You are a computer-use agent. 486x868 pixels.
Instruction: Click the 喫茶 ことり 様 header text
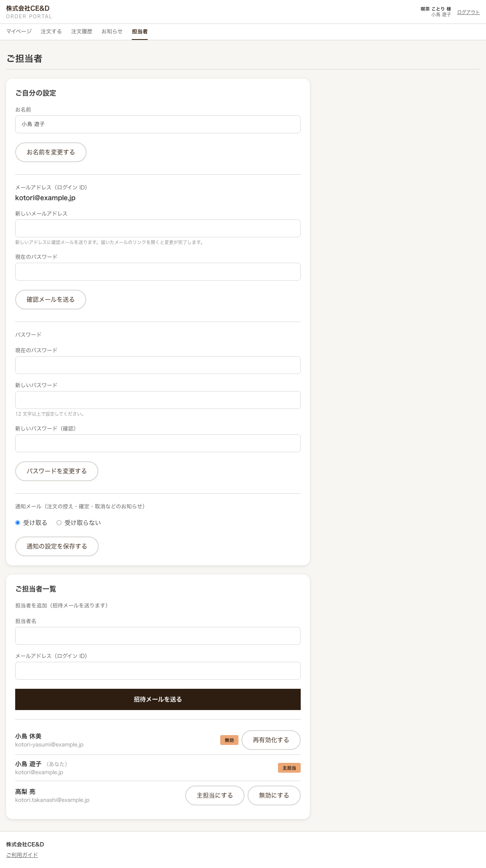(436, 9)
